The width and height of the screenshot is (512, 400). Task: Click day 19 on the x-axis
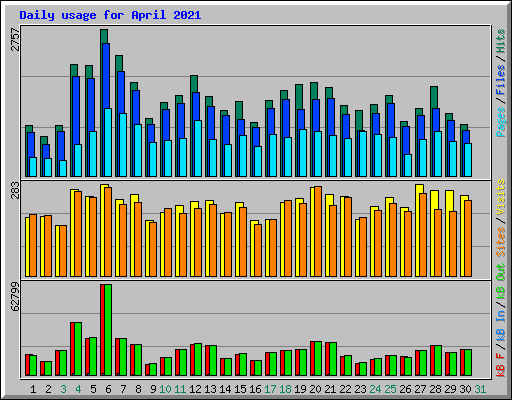pos(300,389)
